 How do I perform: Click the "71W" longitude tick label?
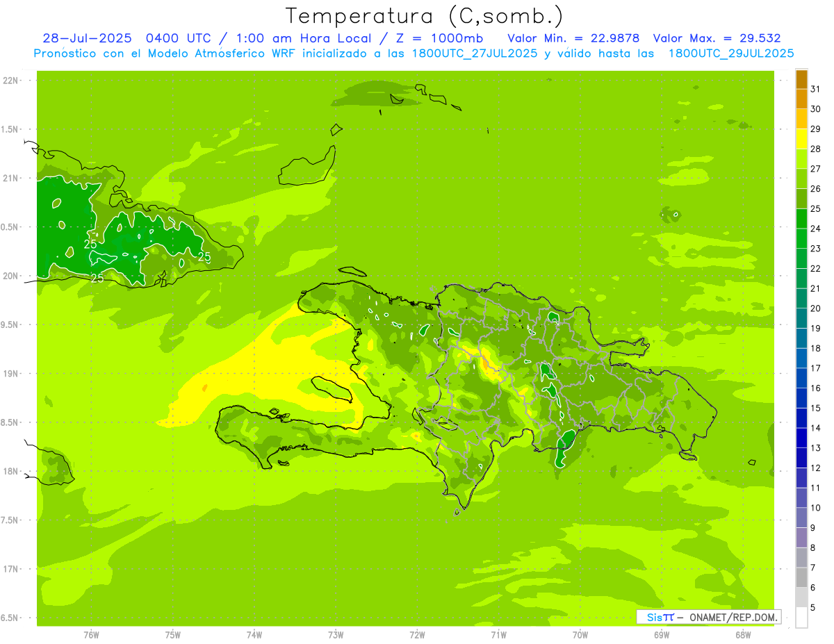[x=498, y=635]
